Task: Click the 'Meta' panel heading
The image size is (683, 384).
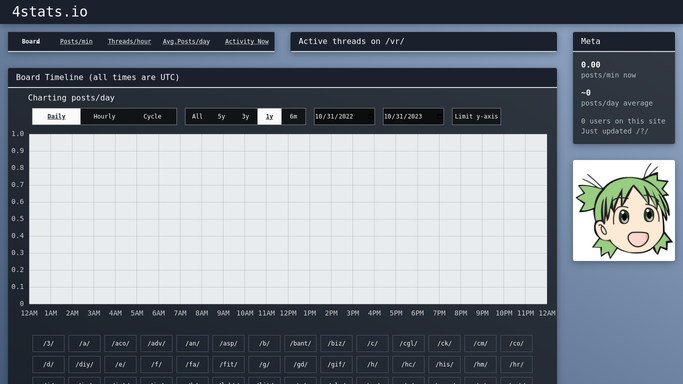Action: (590, 41)
